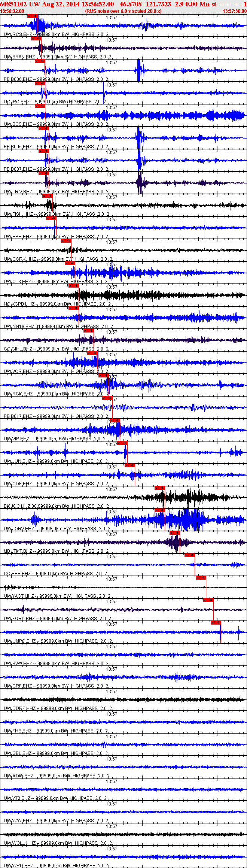Screen dimensions: 247x868
Task: Select the UW.SOS.EHZ station label
Action: click(x=18, y=124)
